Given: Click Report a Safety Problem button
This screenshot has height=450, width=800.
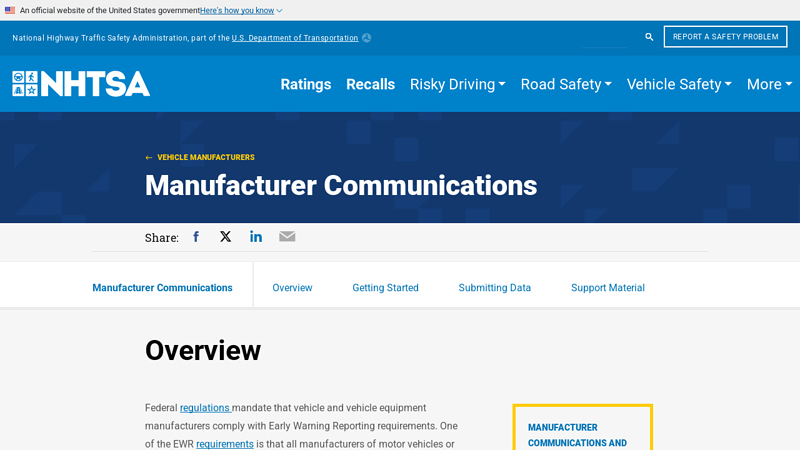Looking at the screenshot, I should click(x=725, y=37).
